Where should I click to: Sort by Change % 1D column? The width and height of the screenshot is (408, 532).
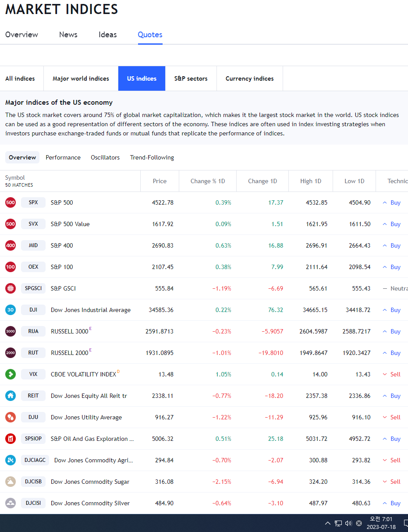pyautogui.click(x=208, y=181)
